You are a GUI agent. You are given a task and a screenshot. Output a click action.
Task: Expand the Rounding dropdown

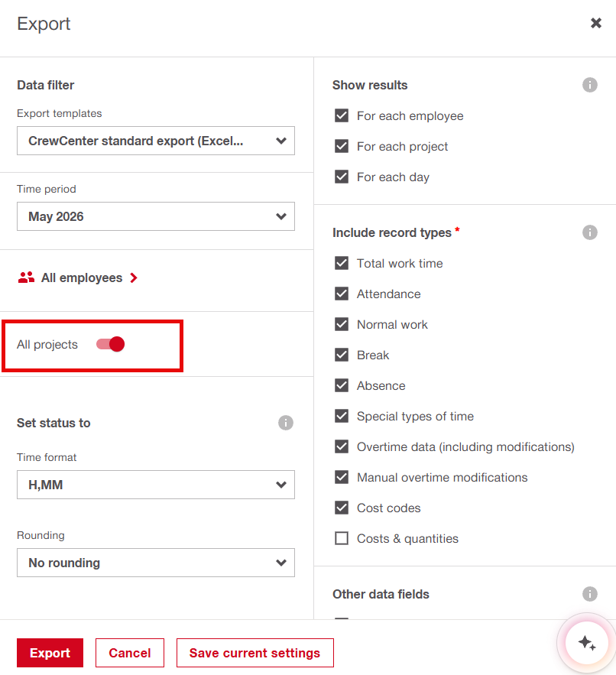[x=156, y=563]
